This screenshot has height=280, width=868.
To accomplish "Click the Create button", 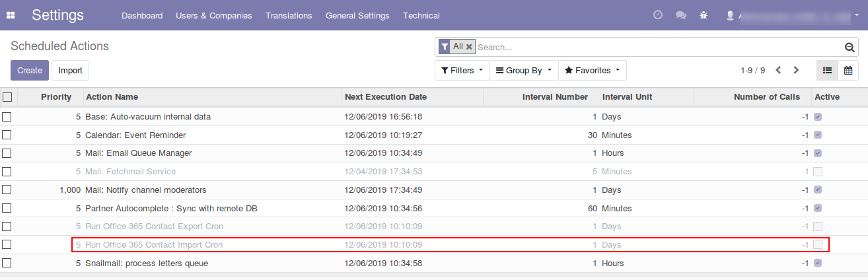I will pyautogui.click(x=30, y=71).
